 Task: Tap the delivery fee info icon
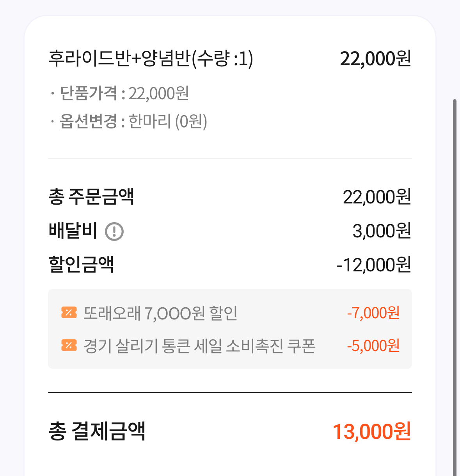pos(114,232)
